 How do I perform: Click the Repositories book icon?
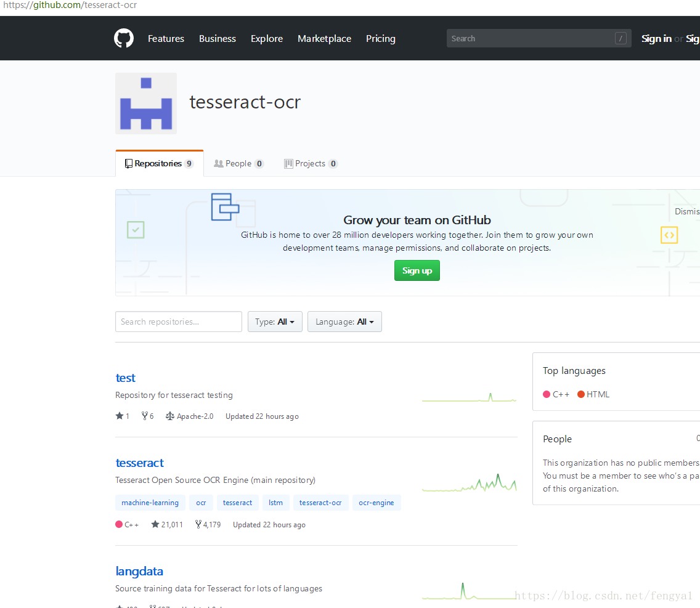pyautogui.click(x=129, y=164)
